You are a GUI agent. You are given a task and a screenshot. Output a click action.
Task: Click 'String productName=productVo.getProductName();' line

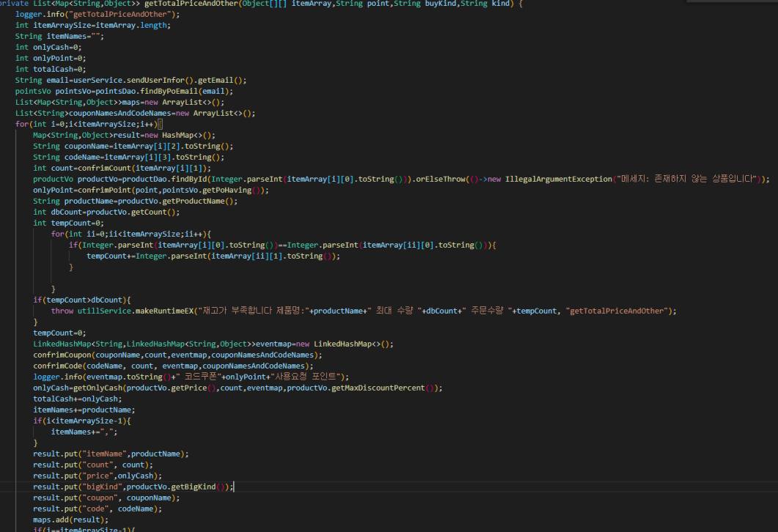(x=136, y=202)
